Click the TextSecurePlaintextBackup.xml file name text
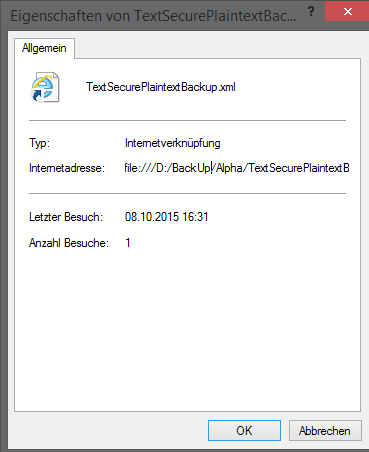Viewport: 369px width, 452px height. tap(161, 87)
